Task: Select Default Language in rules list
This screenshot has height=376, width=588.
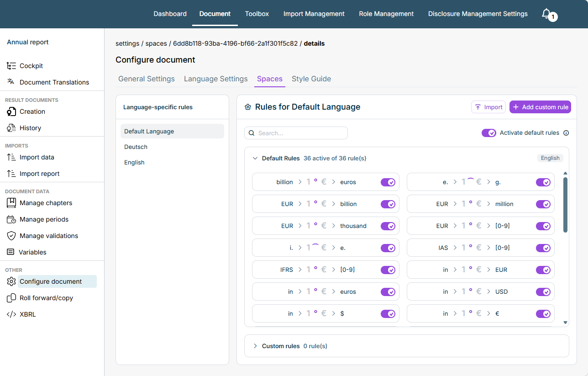Action: [172, 131]
